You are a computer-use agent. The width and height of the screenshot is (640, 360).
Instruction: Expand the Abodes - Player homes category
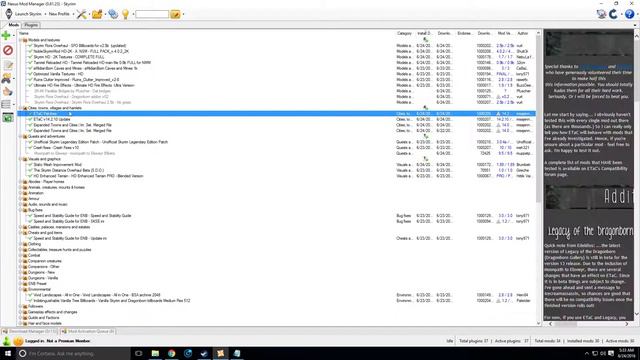(20, 182)
